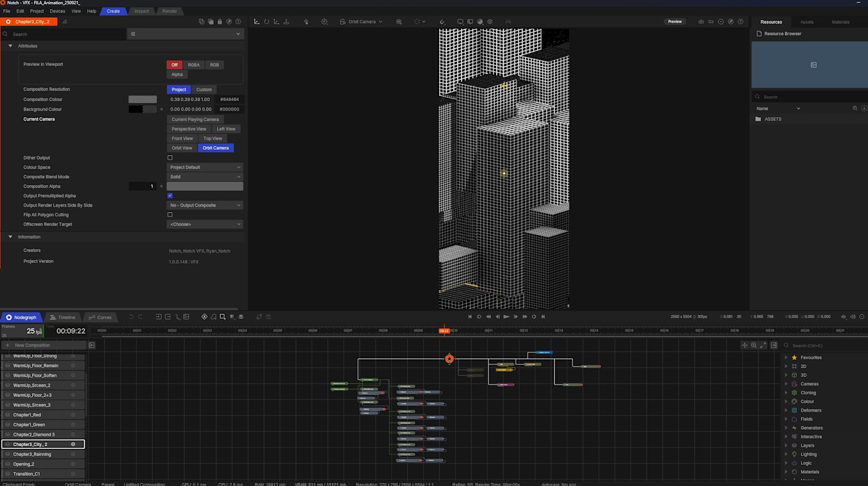This screenshot has height=486, width=868.
Task: Enable the Dither Output checkbox
Action: coord(170,158)
